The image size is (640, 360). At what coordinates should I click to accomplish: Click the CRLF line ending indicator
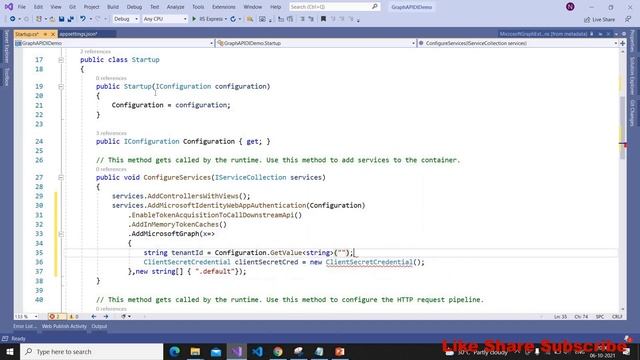[617, 316]
